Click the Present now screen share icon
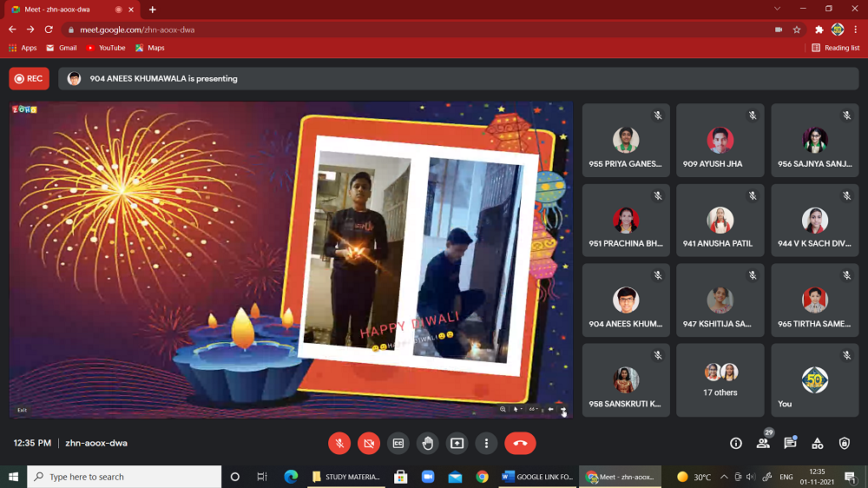The width and height of the screenshot is (868, 488). point(457,443)
